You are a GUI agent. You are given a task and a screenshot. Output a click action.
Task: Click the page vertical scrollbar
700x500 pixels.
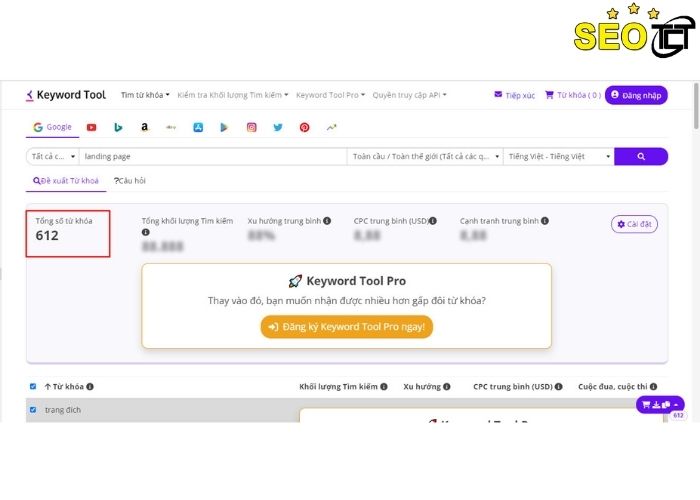tap(696, 107)
